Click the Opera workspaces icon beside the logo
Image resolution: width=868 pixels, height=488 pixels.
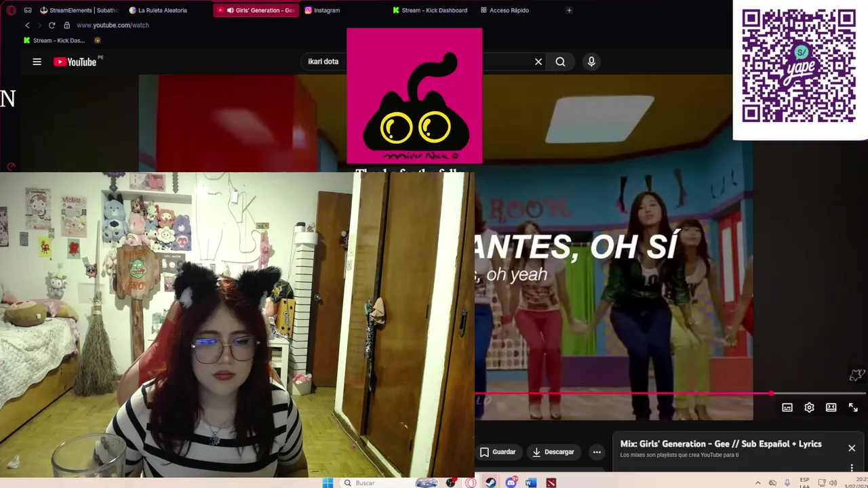tap(28, 10)
